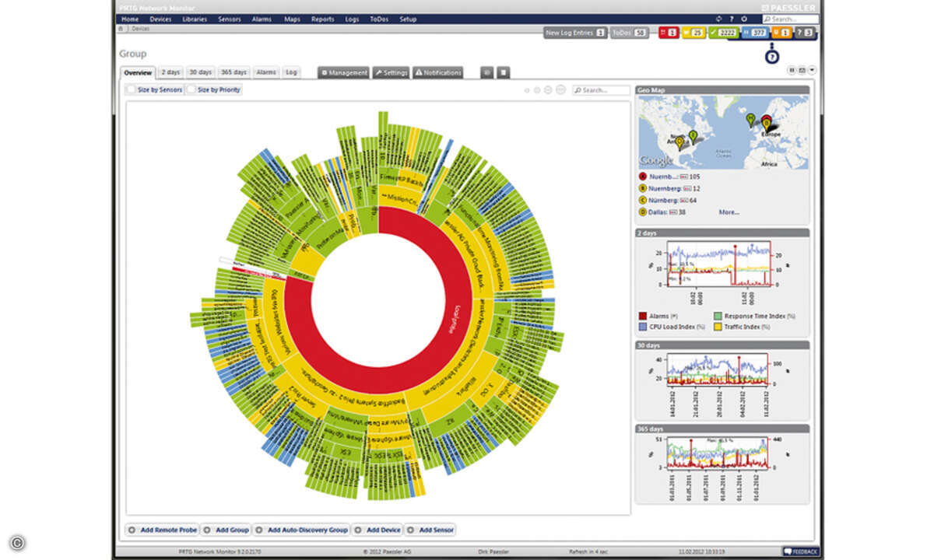
Task: Open the Libraries menu
Action: 195,19
